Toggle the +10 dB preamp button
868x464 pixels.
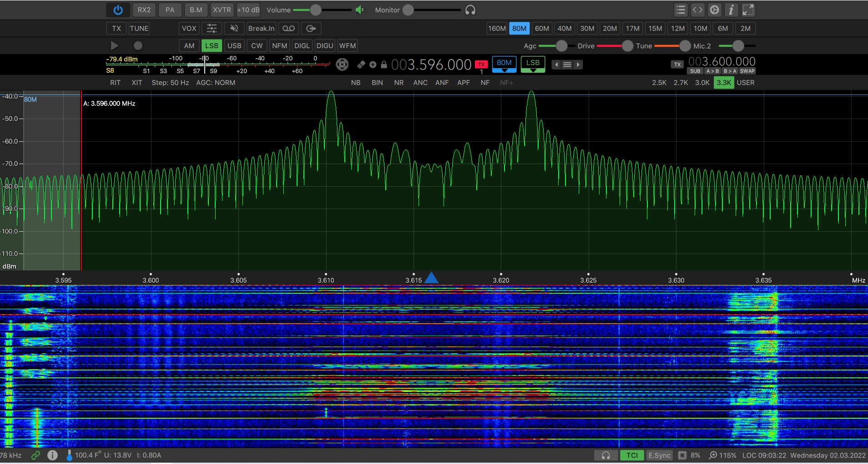click(248, 10)
